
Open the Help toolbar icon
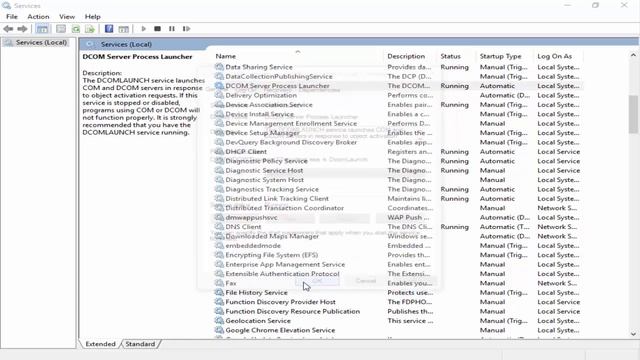click(x=109, y=29)
